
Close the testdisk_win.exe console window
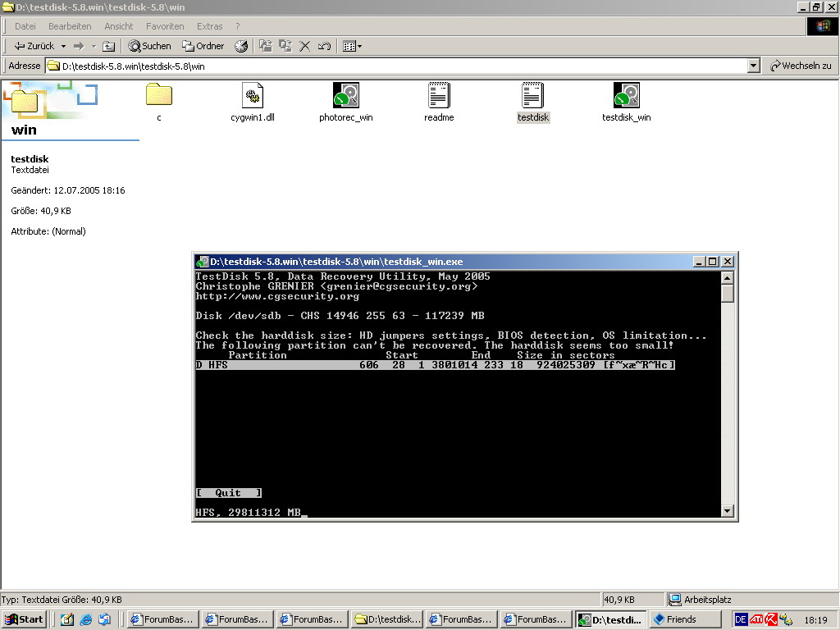pyautogui.click(x=727, y=262)
